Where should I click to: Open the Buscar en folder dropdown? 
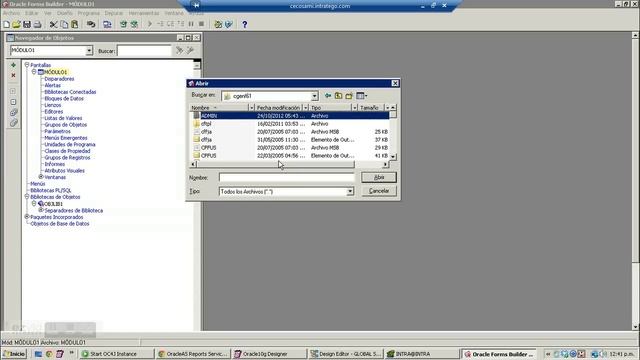314,96
